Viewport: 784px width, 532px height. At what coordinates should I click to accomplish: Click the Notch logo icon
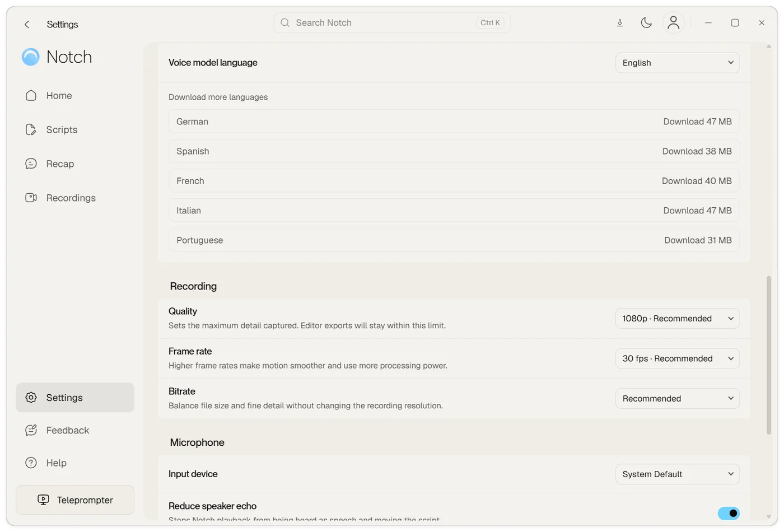coord(31,57)
